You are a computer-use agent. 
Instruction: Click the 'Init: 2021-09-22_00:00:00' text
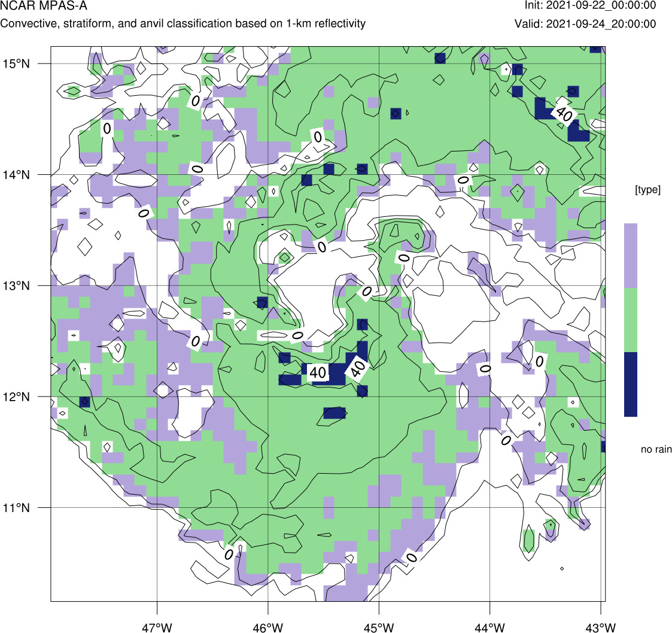[590, 5]
